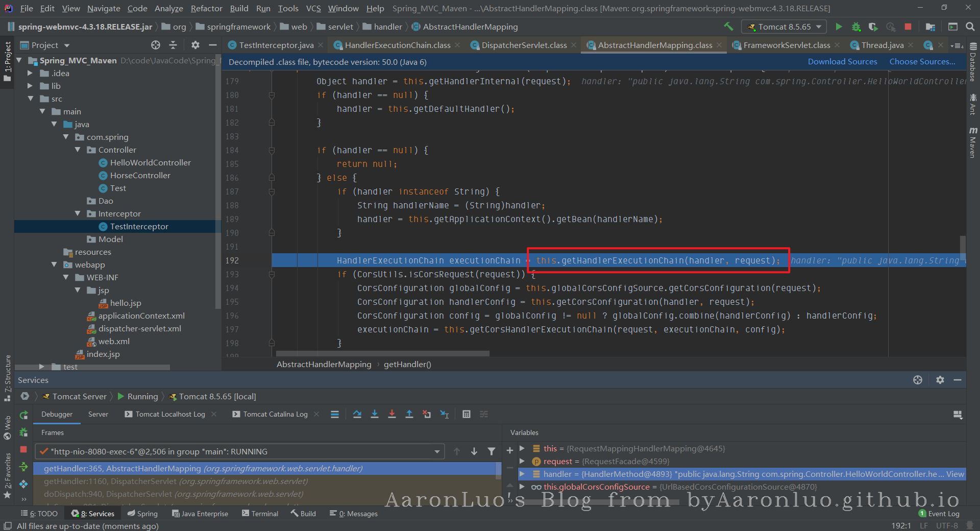Click the Rerun icon in Services panel
Image resolution: width=980 pixels, height=531 pixels.
coord(23,415)
